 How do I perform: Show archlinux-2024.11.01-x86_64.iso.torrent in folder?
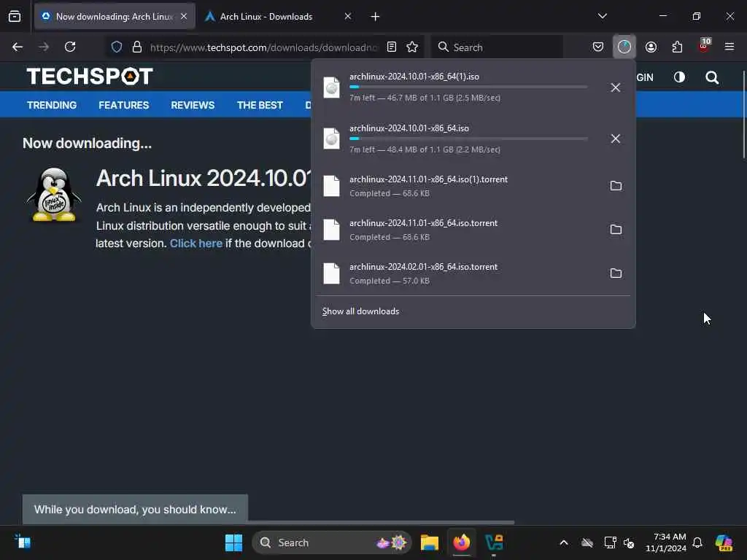pyautogui.click(x=616, y=230)
